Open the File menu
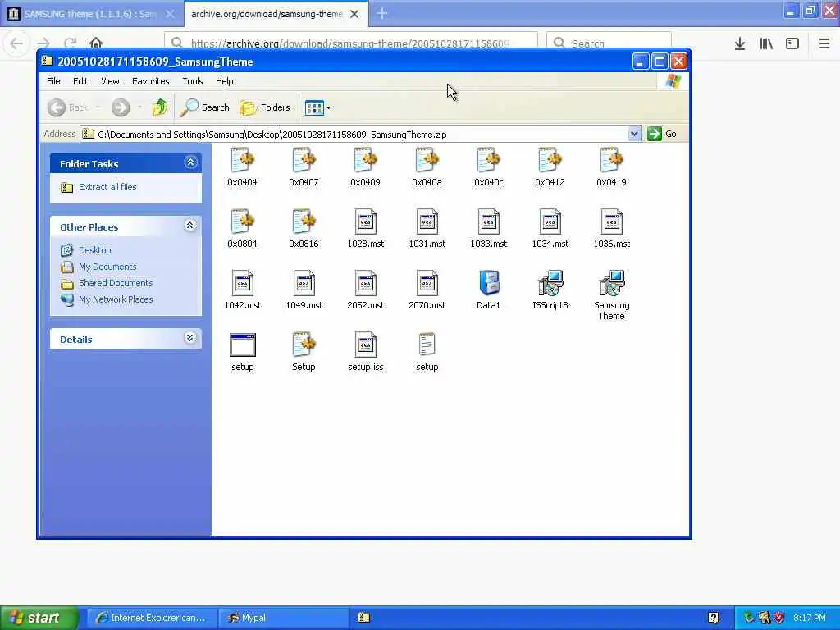This screenshot has height=630, width=840. point(53,81)
